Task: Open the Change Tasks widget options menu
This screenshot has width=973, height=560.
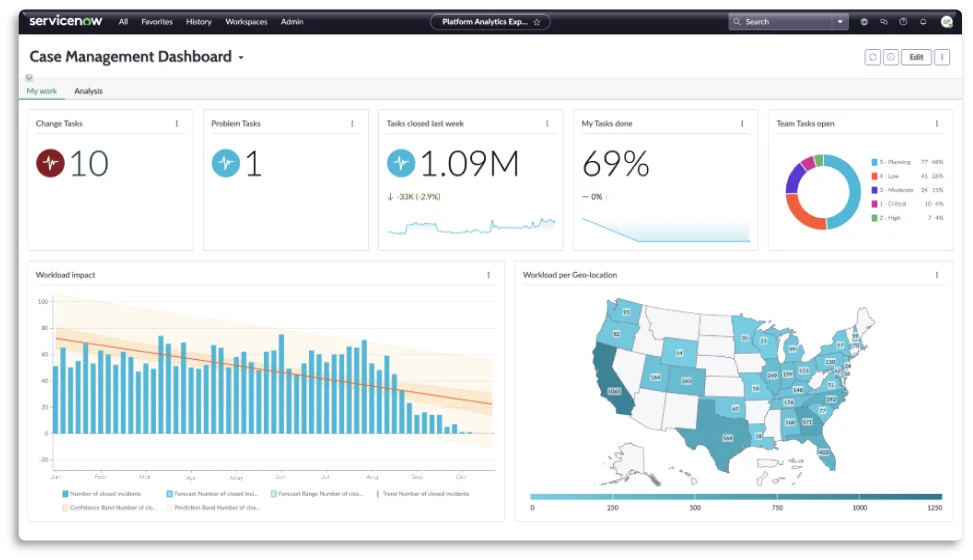Action: tap(177, 124)
